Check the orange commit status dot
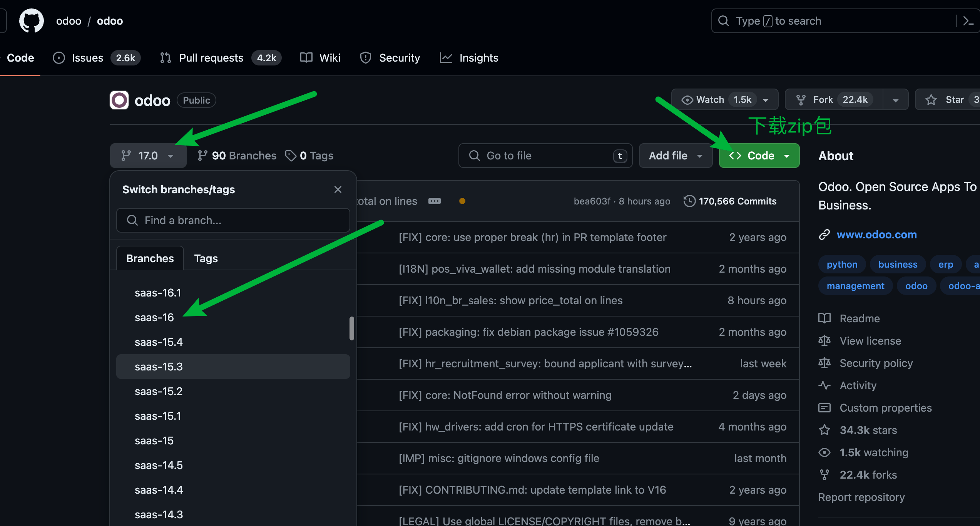 (462, 201)
